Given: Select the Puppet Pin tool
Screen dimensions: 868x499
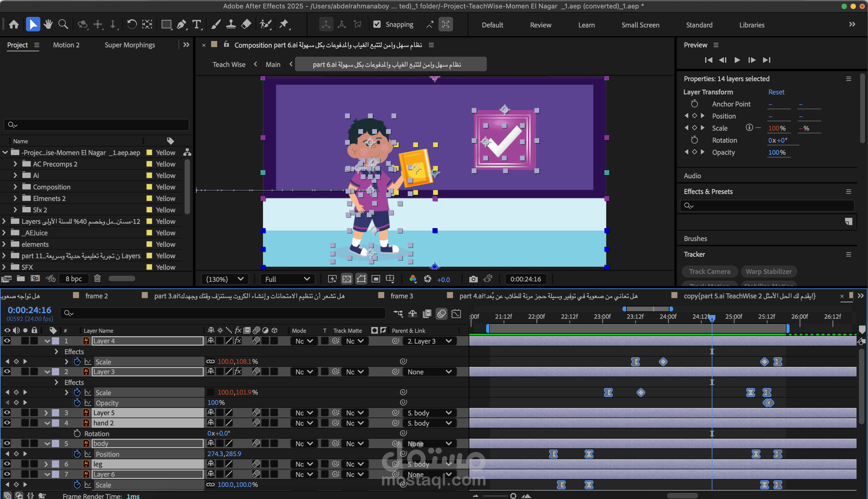Looking at the screenshot, I should click(284, 24).
